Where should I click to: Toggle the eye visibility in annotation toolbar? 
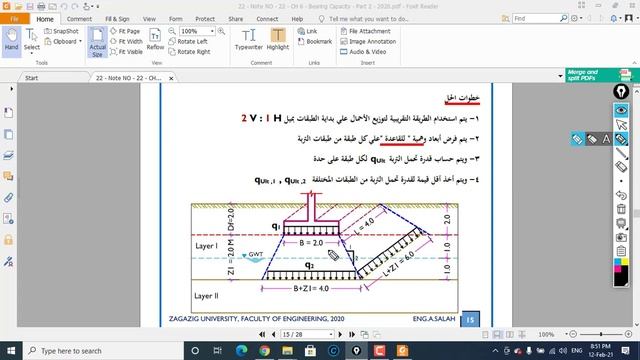click(x=621, y=110)
